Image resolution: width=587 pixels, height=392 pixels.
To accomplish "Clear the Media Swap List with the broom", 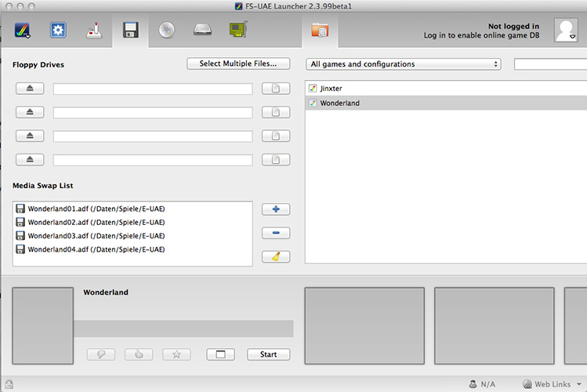I will coord(275,256).
